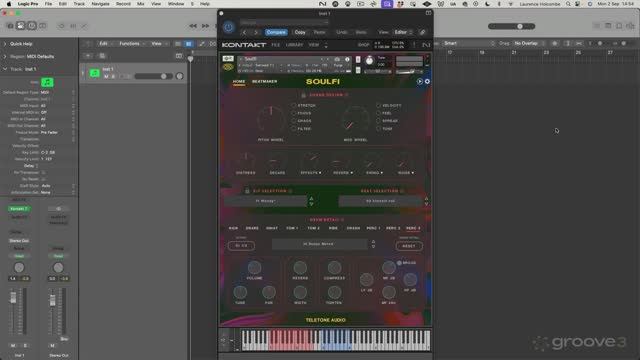Toggle the Inspector button in control bar

pyautogui.click(x=20, y=26)
